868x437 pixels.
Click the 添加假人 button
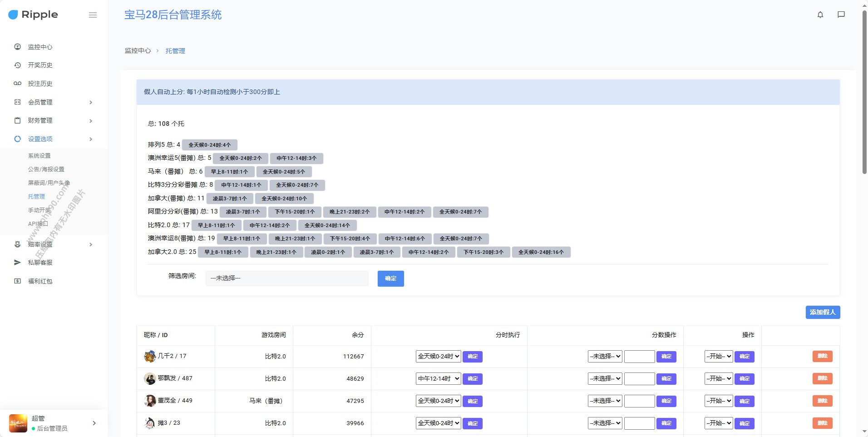click(822, 313)
